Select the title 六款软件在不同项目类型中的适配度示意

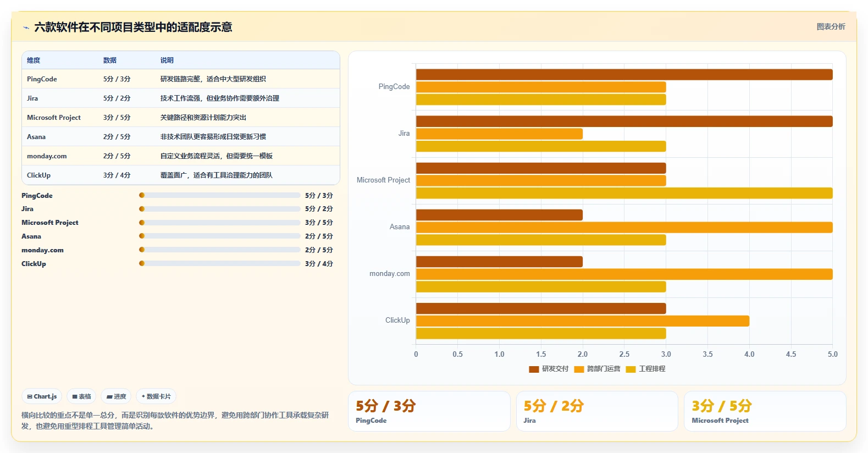[x=133, y=27]
